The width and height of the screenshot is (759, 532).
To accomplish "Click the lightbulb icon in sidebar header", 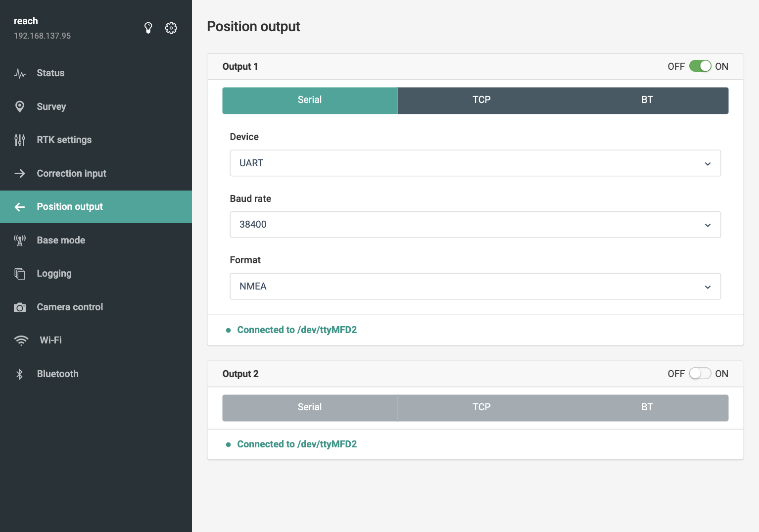I will 148,28.
